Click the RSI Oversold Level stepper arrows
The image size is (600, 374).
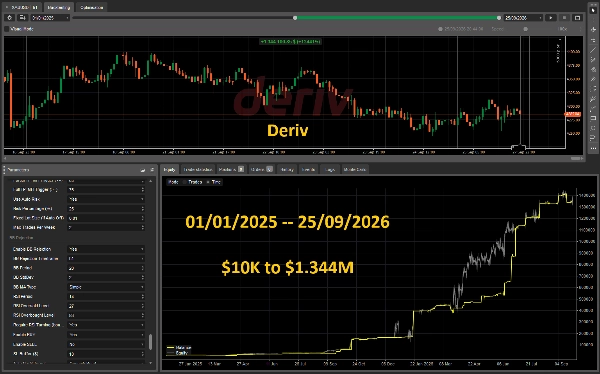[x=142, y=306]
